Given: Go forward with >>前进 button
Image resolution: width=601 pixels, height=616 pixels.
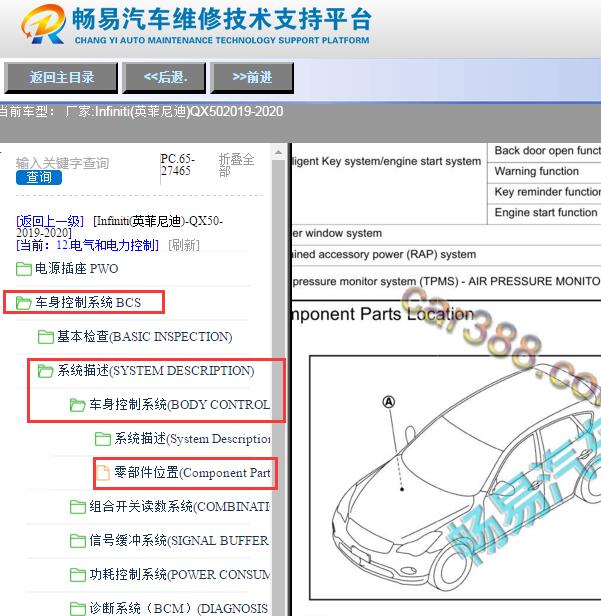Looking at the screenshot, I should (x=252, y=77).
